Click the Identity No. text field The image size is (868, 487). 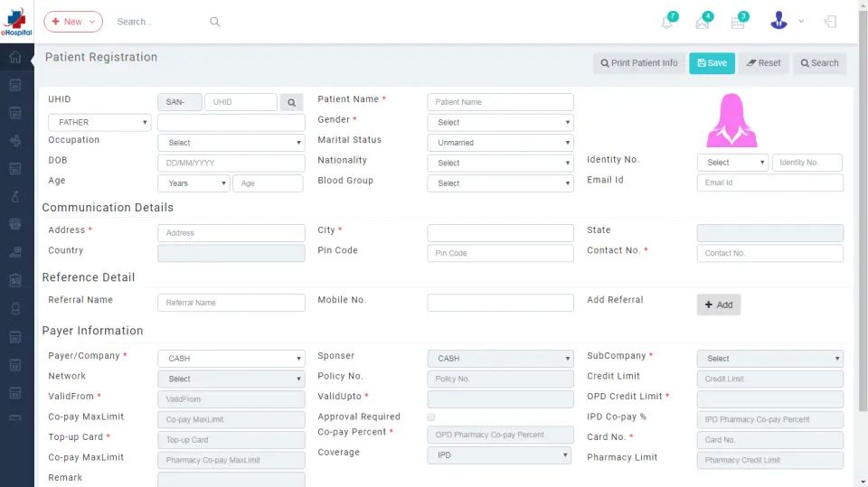[x=807, y=163]
